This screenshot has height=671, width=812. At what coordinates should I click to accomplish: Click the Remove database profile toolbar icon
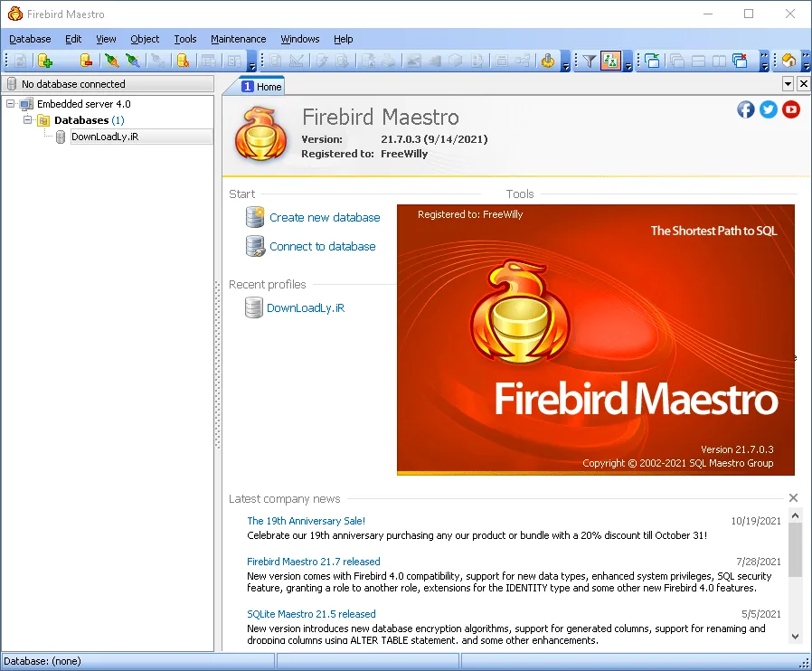coord(86,61)
